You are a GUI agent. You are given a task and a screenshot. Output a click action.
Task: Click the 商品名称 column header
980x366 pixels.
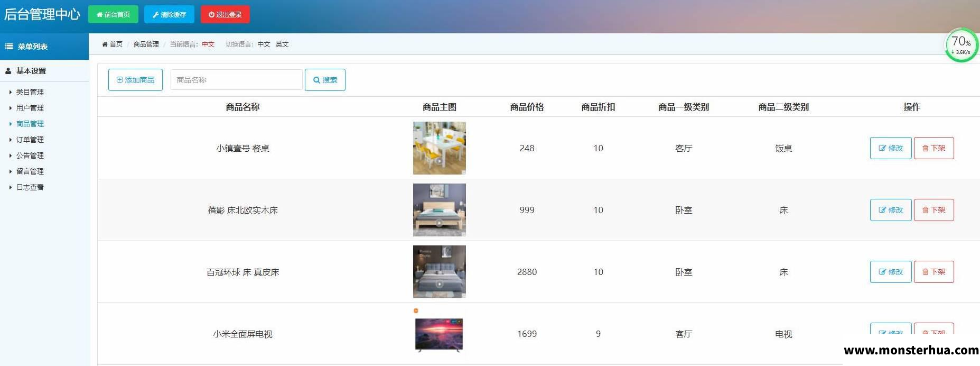(x=242, y=107)
